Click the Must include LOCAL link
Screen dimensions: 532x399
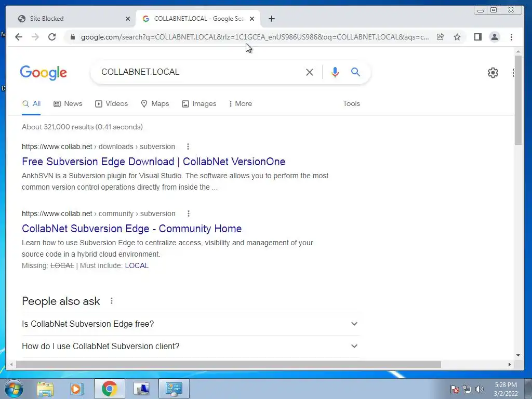(x=137, y=265)
